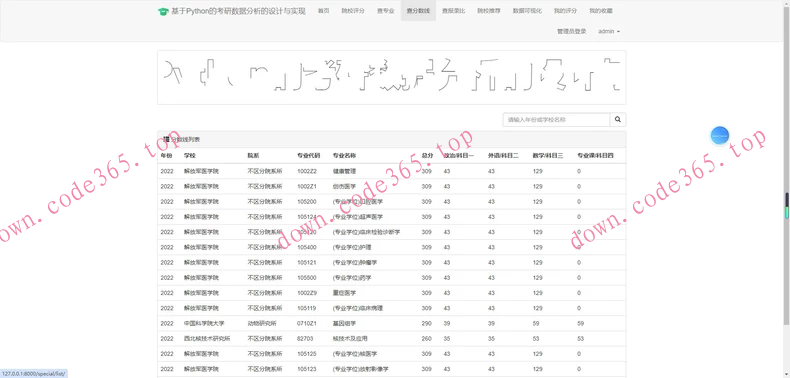Click the 数学/科目三 column header
This screenshot has height=378, width=790.
coord(548,156)
